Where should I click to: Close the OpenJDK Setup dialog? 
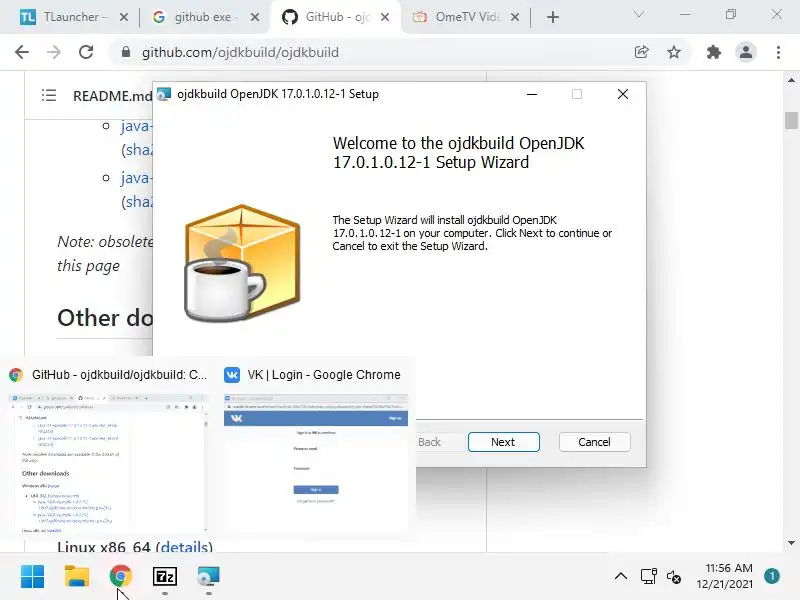pos(622,94)
